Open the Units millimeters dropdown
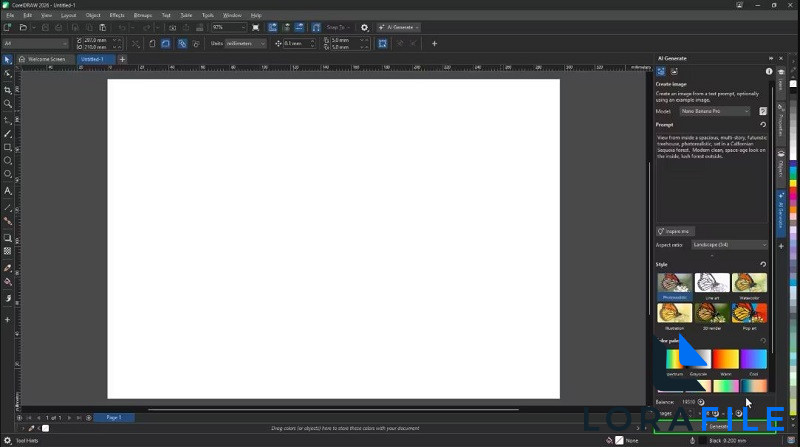800x447 pixels. click(x=246, y=44)
